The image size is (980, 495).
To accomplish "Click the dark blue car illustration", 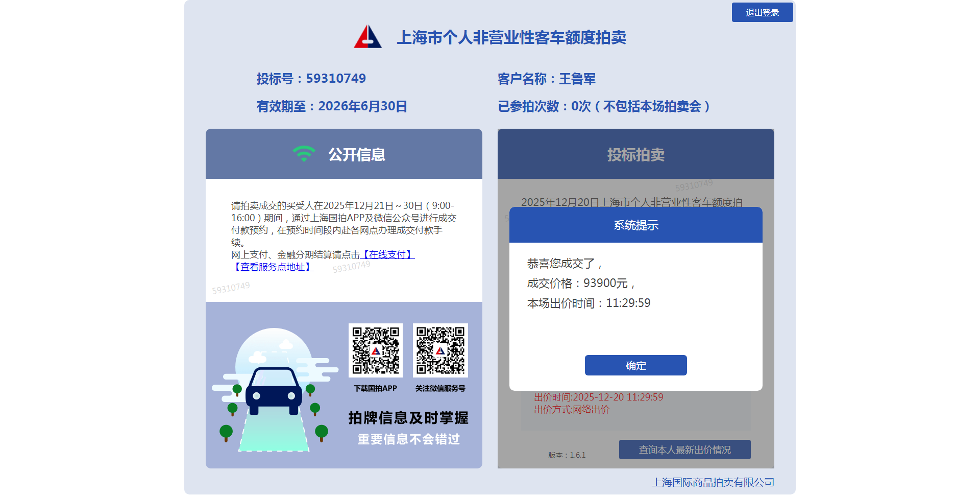I will 274,391.
